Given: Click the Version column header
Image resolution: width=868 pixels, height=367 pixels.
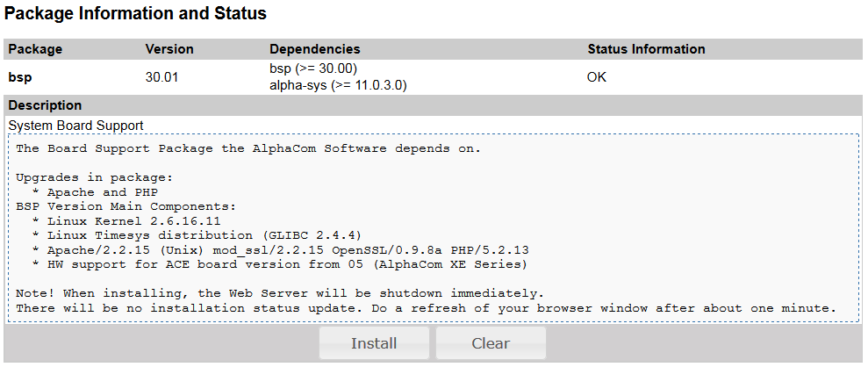Looking at the screenshot, I should coord(169,49).
